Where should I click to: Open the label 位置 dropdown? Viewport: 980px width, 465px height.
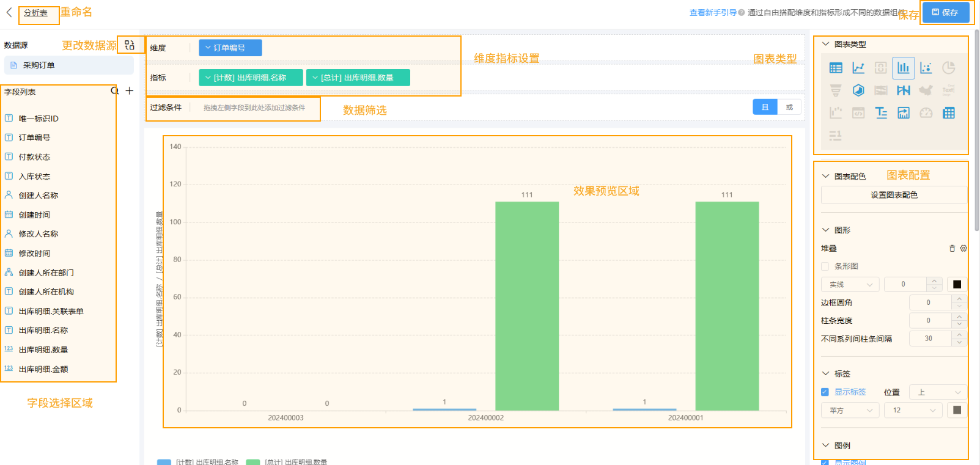pyautogui.click(x=938, y=392)
